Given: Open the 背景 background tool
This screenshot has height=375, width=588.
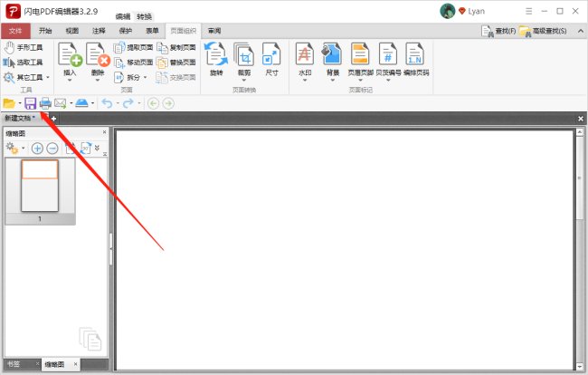Looking at the screenshot, I should point(332,58).
